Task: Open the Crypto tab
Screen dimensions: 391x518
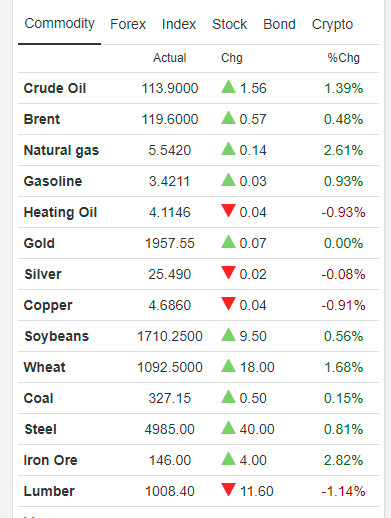Action: pyautogui.click(x=332, y=24)
